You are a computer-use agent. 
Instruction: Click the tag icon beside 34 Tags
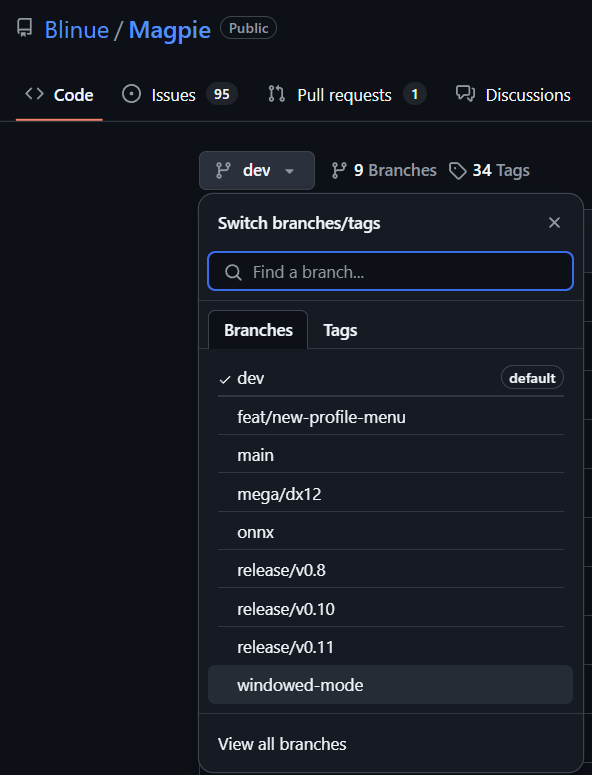point(458,171)
